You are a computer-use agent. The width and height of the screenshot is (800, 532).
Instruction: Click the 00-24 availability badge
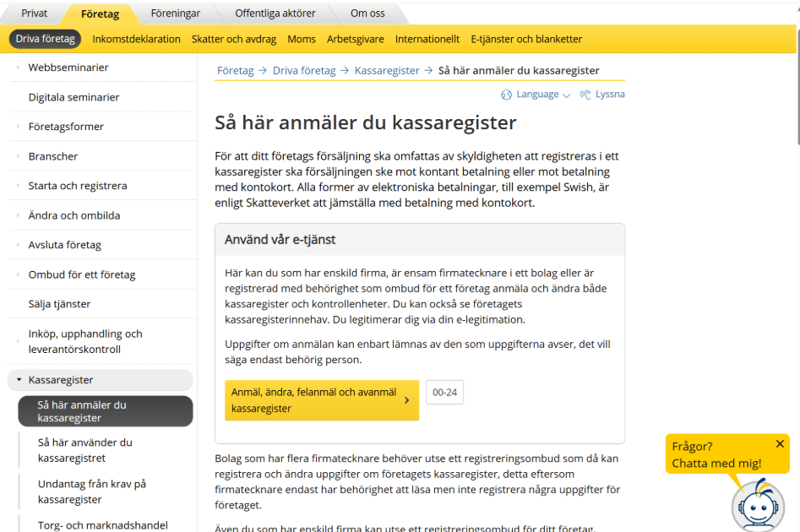pos(444,393)
